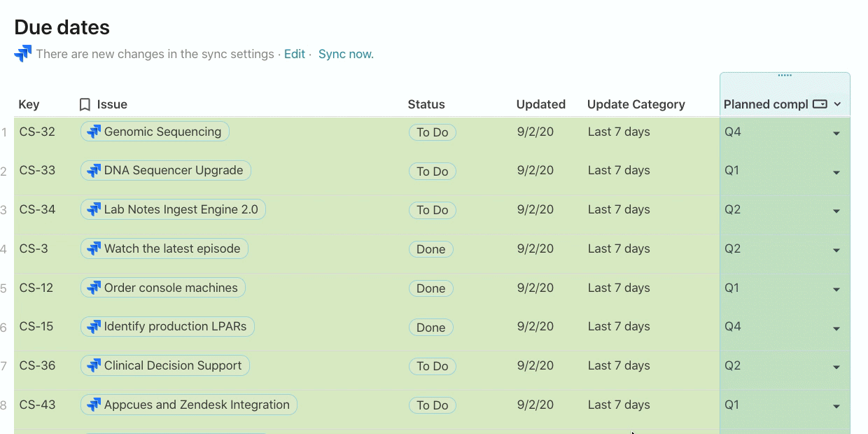Open the Appcues and Zendesk Integration issue
The image size is (868, 434).
coord(197,405)
